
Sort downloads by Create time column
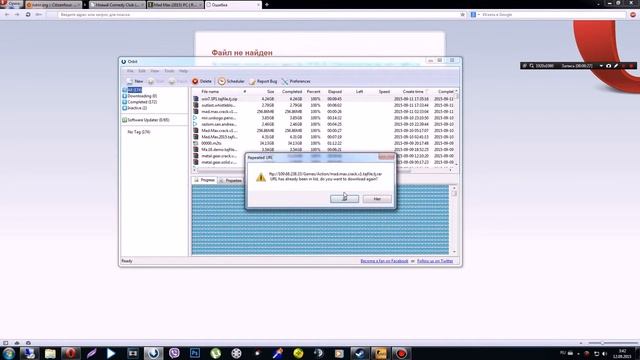click(x=413, y=92)
